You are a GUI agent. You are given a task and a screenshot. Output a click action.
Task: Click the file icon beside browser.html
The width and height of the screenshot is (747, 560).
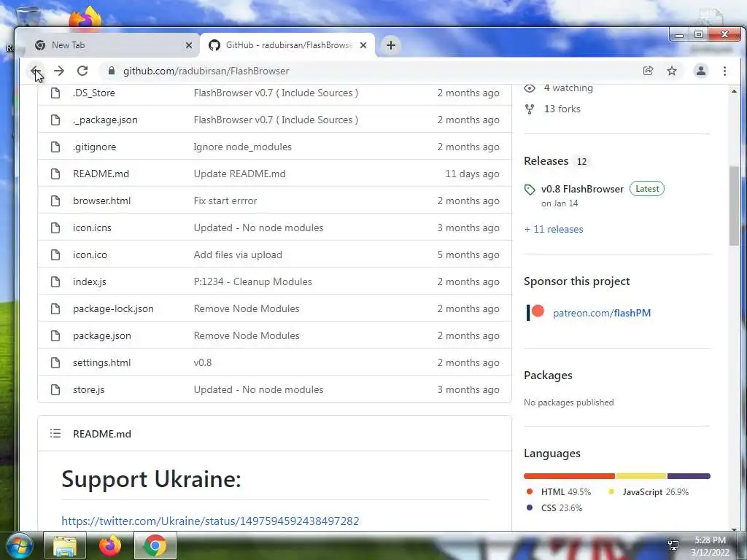coord(55,201)
